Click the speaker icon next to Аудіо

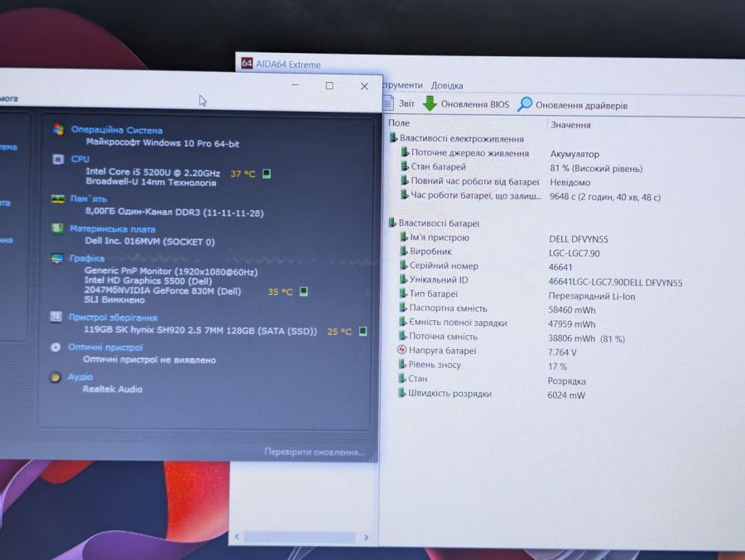tap(55, 377)
